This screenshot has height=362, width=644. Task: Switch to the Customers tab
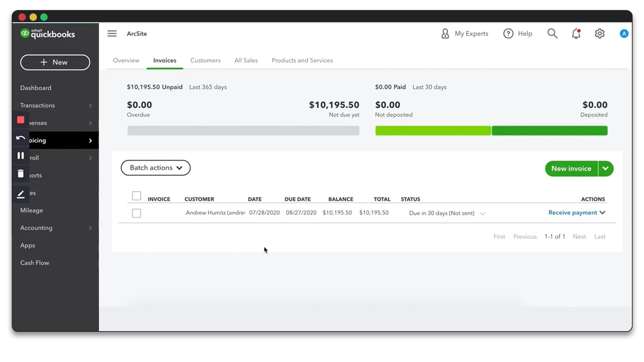[x=205, y=60]
